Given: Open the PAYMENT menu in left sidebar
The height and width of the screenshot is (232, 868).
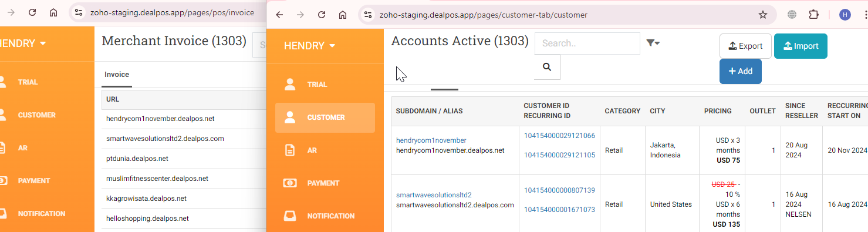Looking at the screenshot, I should [34, 181].
